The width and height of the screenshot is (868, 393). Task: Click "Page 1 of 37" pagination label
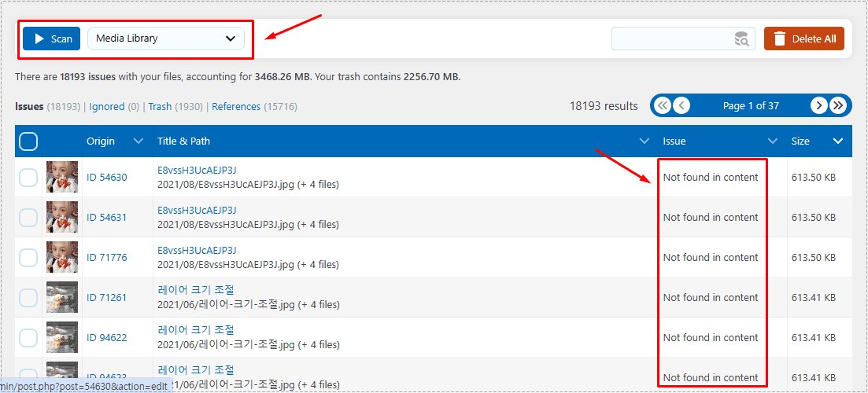click(752, 105)
